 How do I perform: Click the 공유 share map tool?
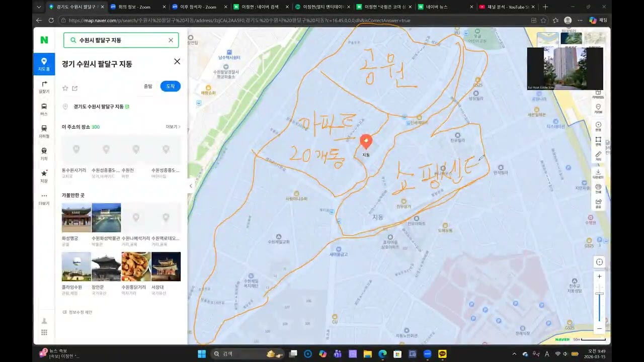point(598,203)
